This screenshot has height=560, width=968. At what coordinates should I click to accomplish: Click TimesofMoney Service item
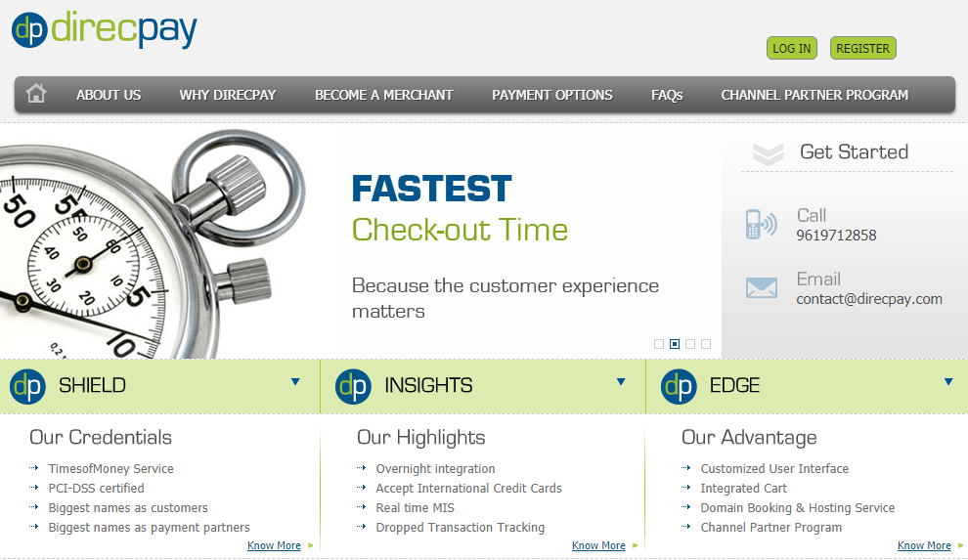[x=111, y=469]
